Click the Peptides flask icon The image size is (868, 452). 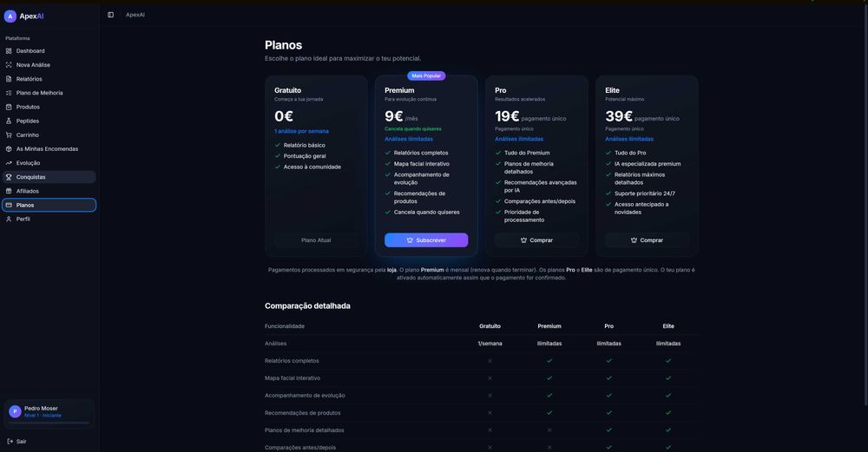(9, 121)
